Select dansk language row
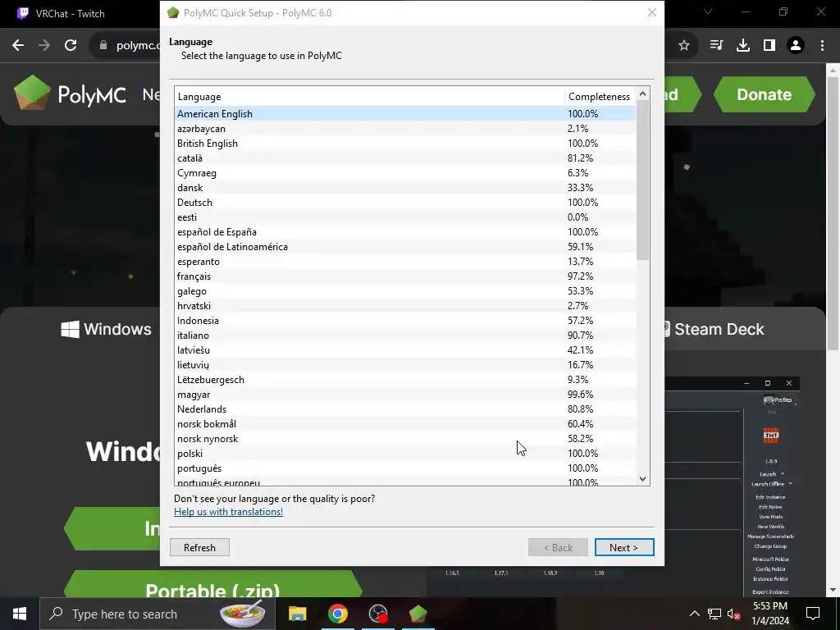 tap(405, 188)
